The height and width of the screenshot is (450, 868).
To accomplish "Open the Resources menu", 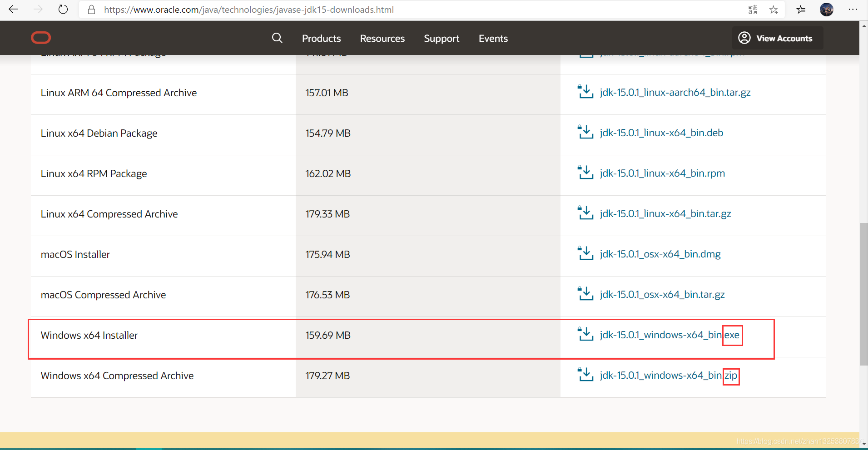I will (382, 39).
